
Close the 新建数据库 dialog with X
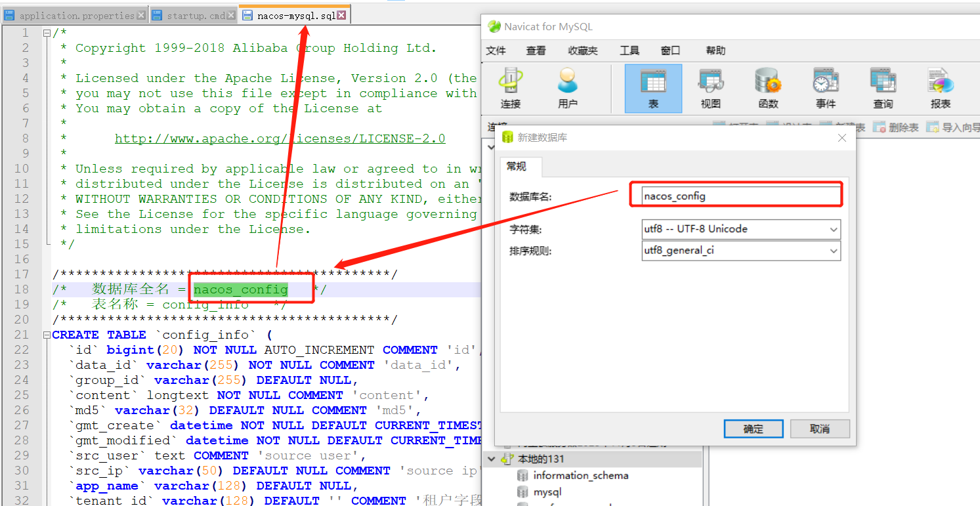842,138
